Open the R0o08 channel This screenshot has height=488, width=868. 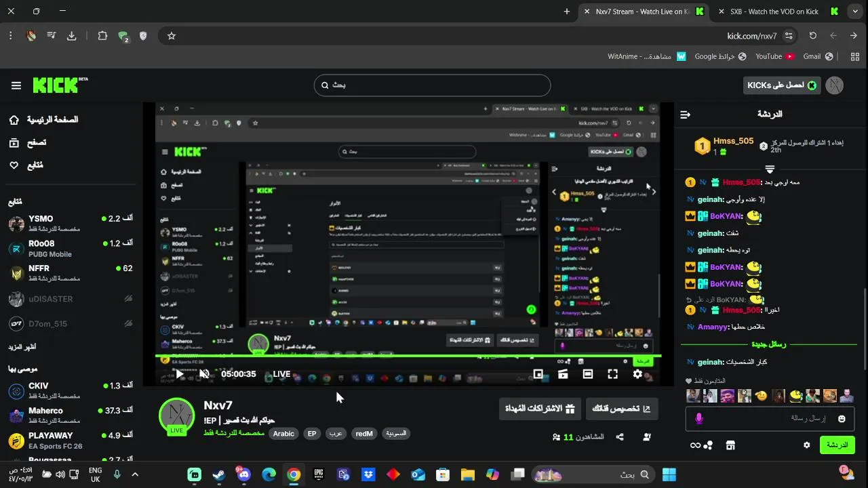pos(71,248)
